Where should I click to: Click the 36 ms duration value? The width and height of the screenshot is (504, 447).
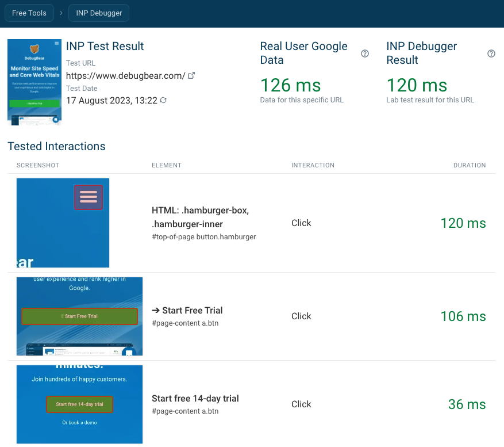pos(467,404)
